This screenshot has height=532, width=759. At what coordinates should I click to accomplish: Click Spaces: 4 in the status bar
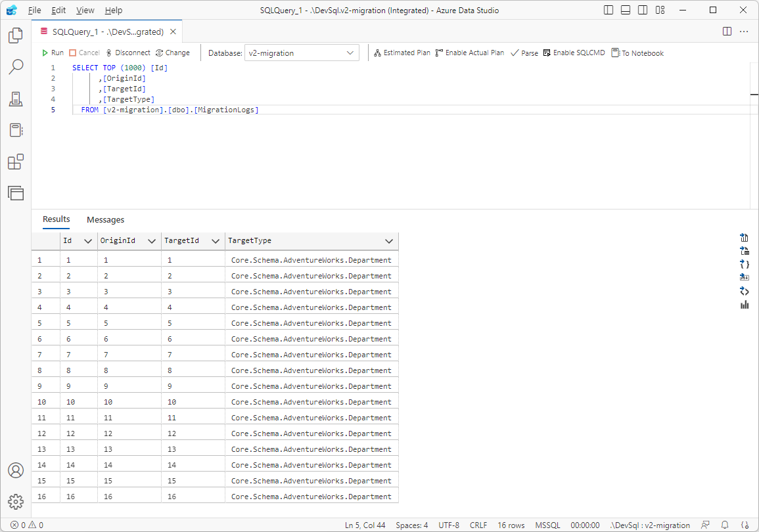tap(411, 525)
